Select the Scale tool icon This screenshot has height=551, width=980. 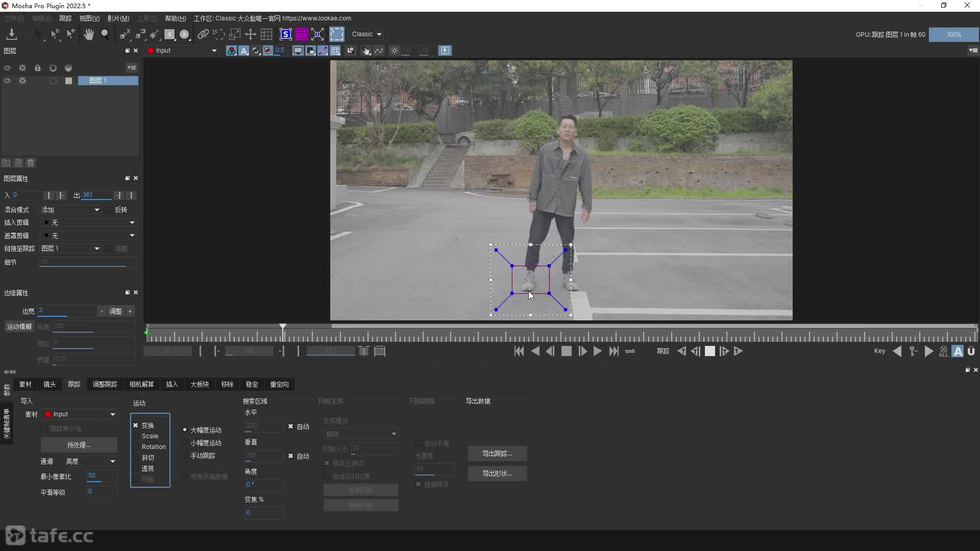[235, 34]
